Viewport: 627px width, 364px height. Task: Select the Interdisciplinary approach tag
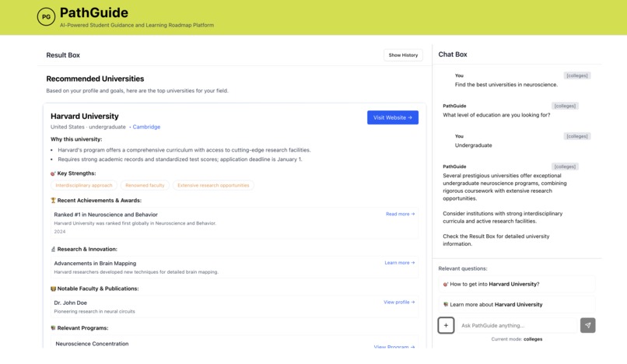84,185
